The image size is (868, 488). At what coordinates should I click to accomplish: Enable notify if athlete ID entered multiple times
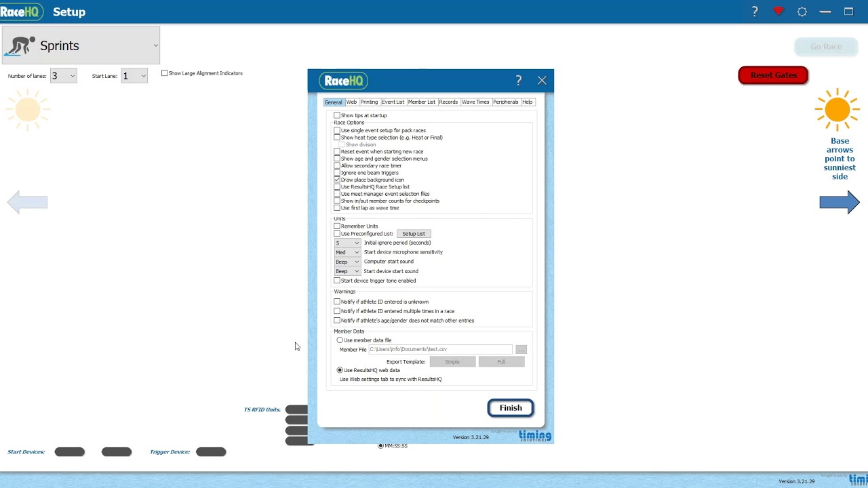337,311
